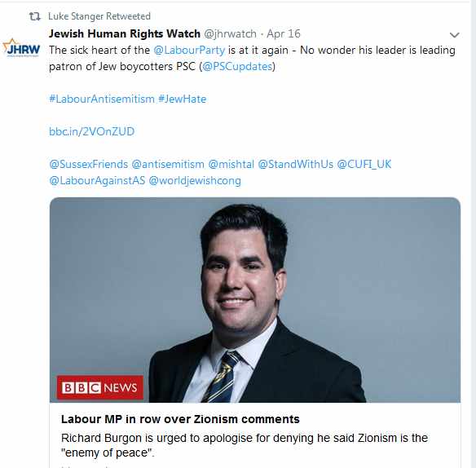Click the @worldjewishcong mention

pyautogui.click(x=195, y=181)
